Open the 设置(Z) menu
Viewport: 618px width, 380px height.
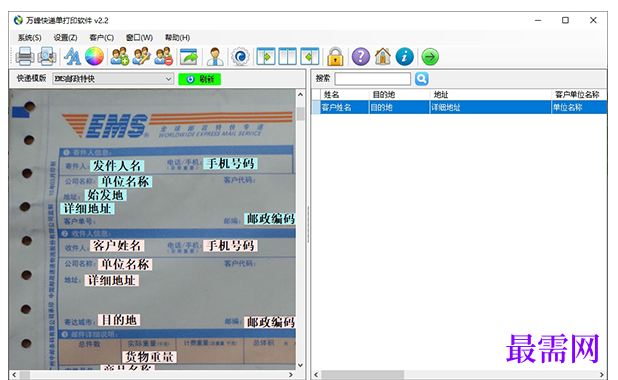[x=65, y=37]
